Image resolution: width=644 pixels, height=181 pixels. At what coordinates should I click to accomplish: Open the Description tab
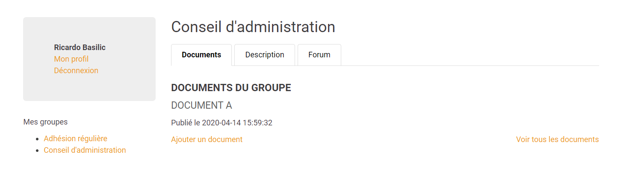point(265,55)
